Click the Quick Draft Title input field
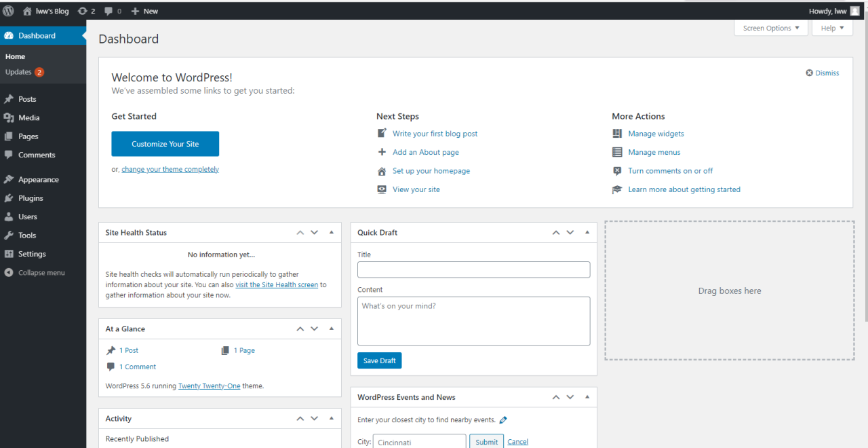 pyautogui.click(x=473, y=269)
